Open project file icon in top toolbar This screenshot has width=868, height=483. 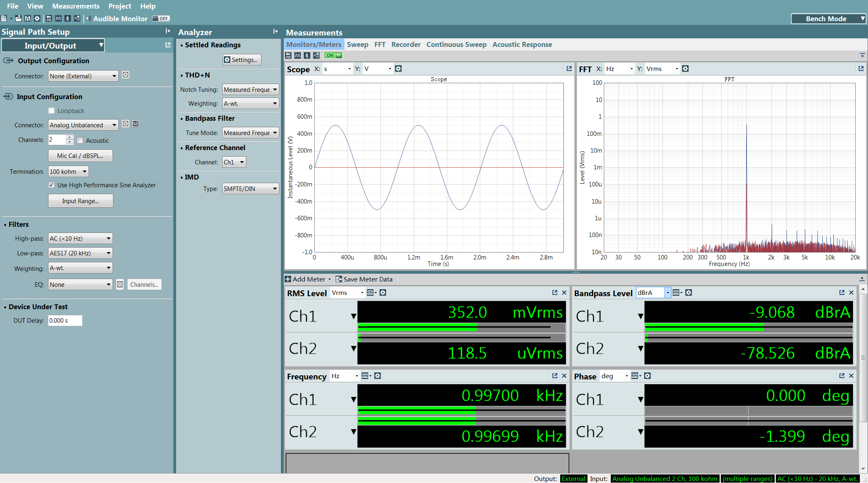pos(18,18)
